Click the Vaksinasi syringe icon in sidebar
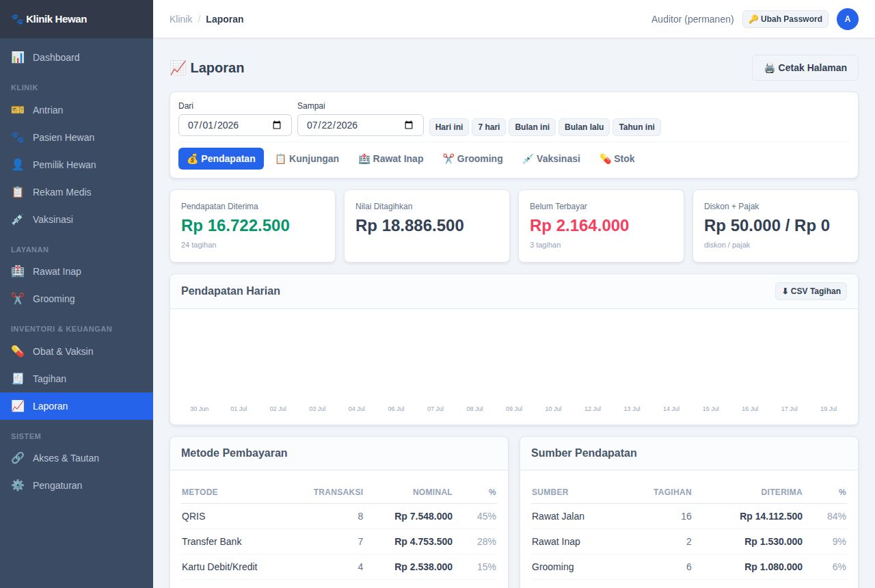The image size is (875, 588). pyautogui.click(x=18, y=219)
